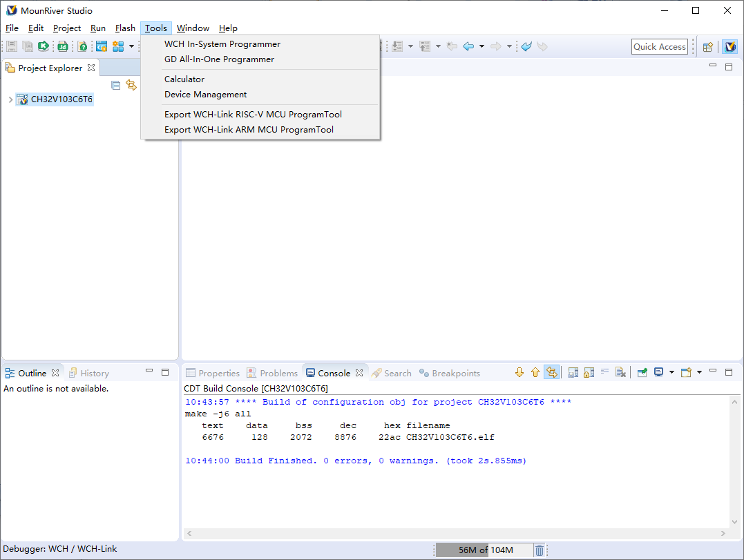Toggle Word Wrap in console
Screen dimensions: 744x560
[x=605, y=372]
